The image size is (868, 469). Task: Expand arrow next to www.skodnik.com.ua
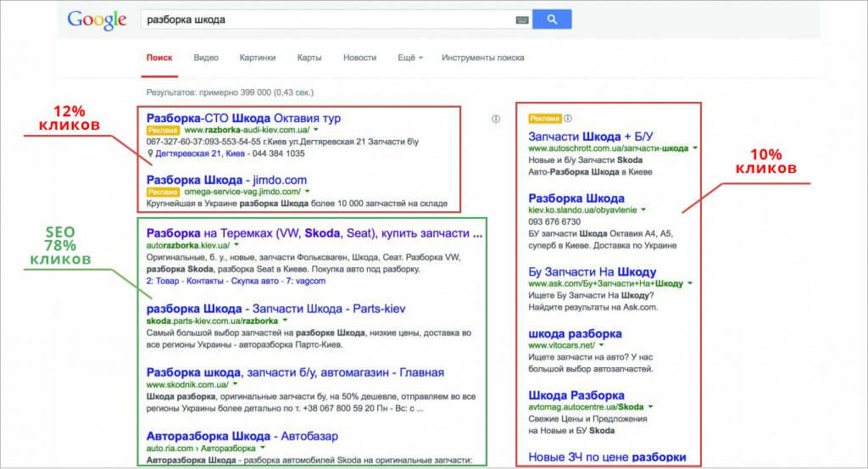point(236,384)
